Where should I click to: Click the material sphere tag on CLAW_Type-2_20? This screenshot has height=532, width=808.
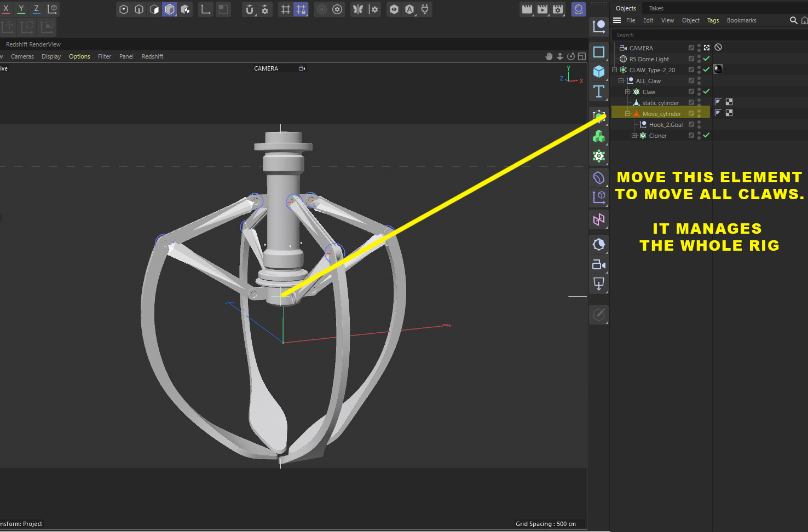tap(718, 69)
